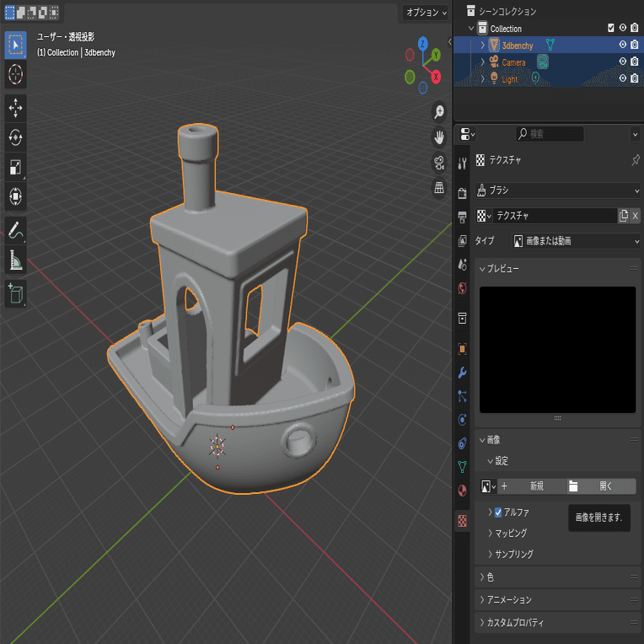Viewport: 644px width, 644px height.
Task: Toggle Collection viewport visibility eye
Action: click(623, 28)
